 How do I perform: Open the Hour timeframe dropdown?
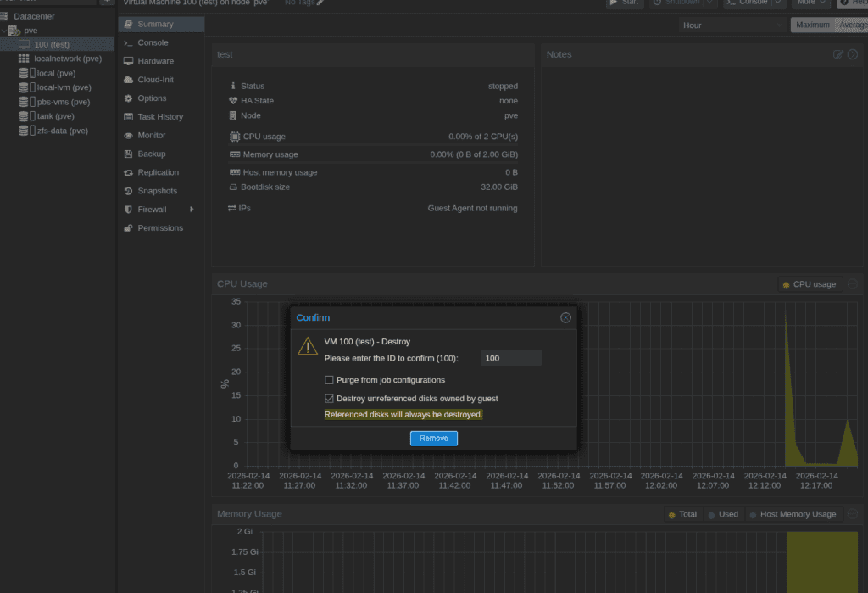pos(732,25)
